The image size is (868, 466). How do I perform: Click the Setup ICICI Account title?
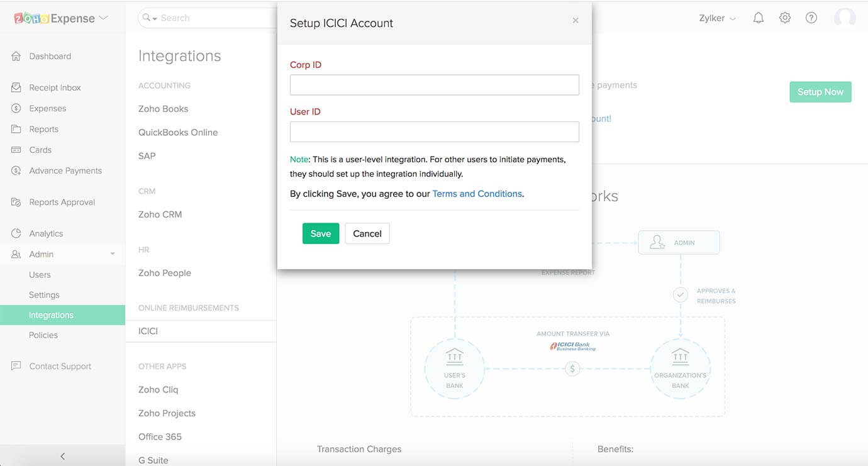click(342, 23)
